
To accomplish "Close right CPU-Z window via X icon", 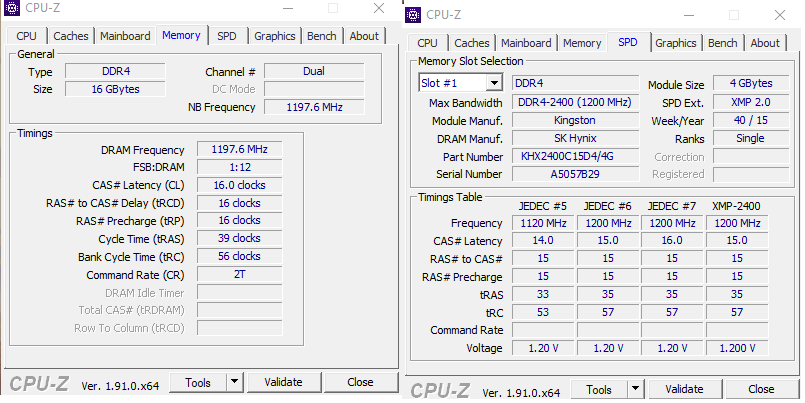I will pyautogui.click(x=780, y=15).
